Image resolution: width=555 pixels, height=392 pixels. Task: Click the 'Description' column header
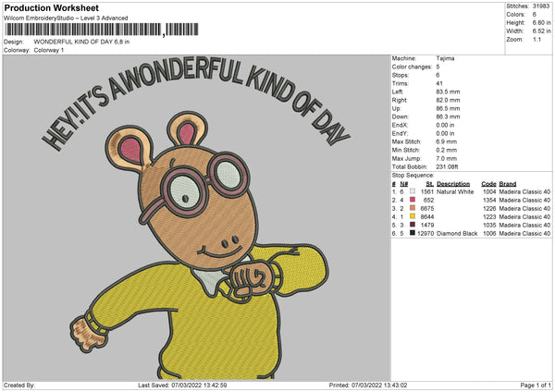(453, 184)
